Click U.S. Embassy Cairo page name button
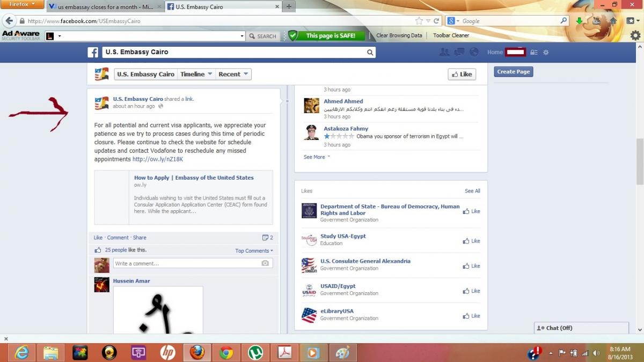 click(145, 75)
